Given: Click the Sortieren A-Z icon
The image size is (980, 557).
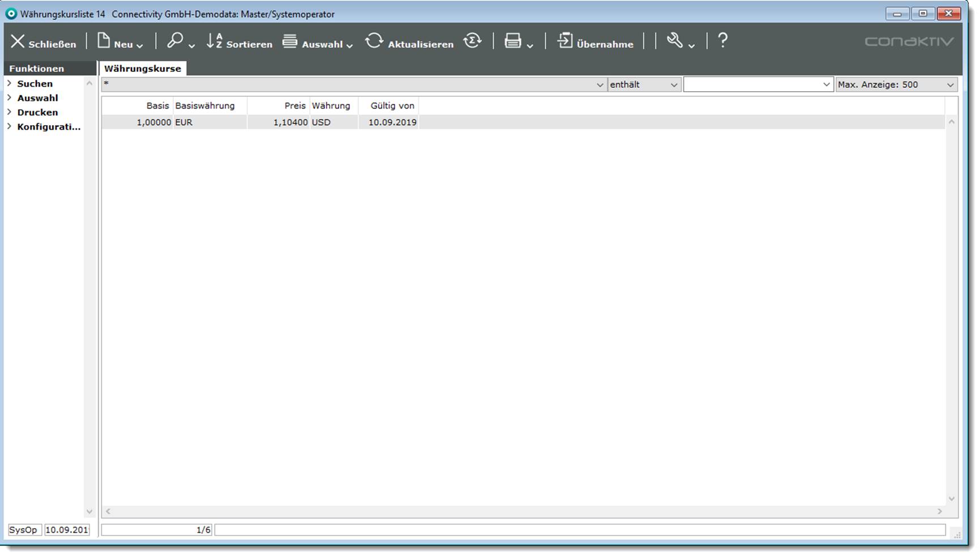Looking at the screenshot, I should pos(215,41).
